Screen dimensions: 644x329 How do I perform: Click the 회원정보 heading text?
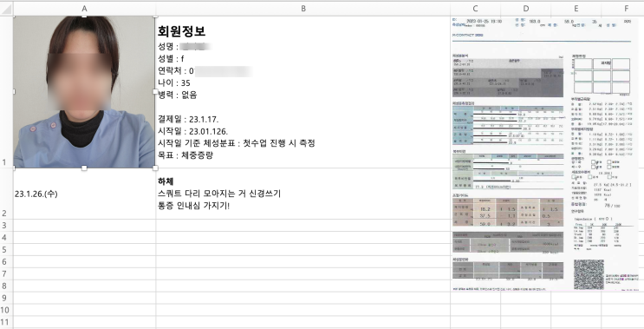pyautogui.click(x=181, y=31)
